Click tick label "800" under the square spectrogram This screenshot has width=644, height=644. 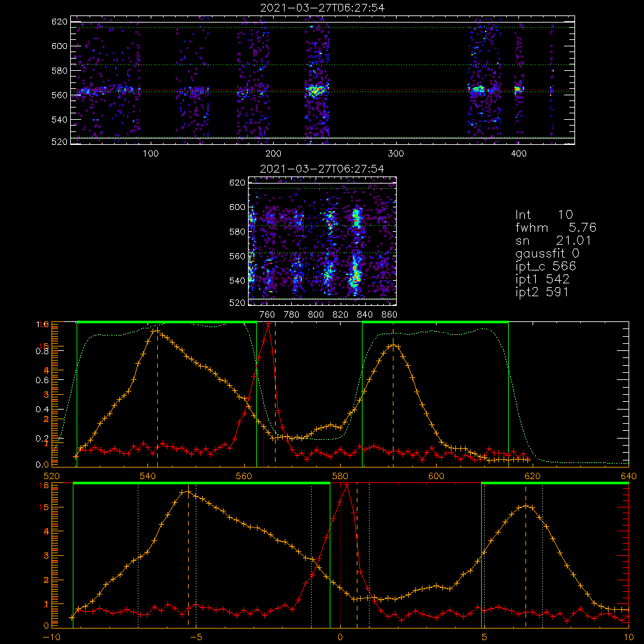[316, 315]
